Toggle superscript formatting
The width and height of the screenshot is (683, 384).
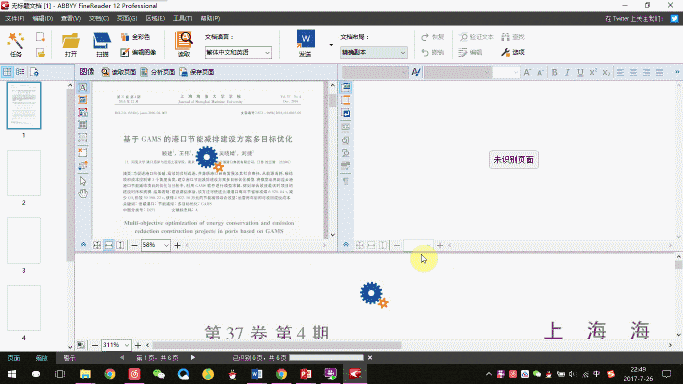pos(593,72)
